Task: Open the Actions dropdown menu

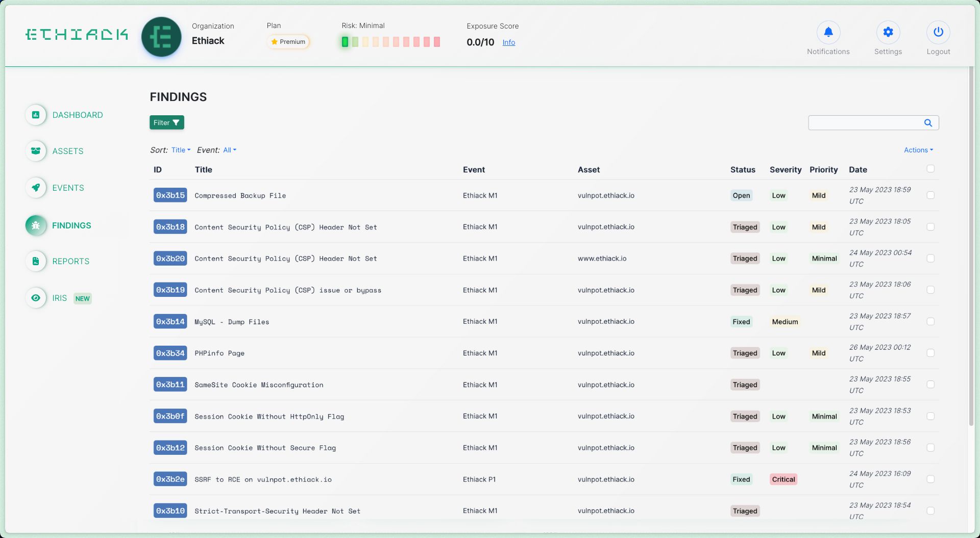Action: 918,150
